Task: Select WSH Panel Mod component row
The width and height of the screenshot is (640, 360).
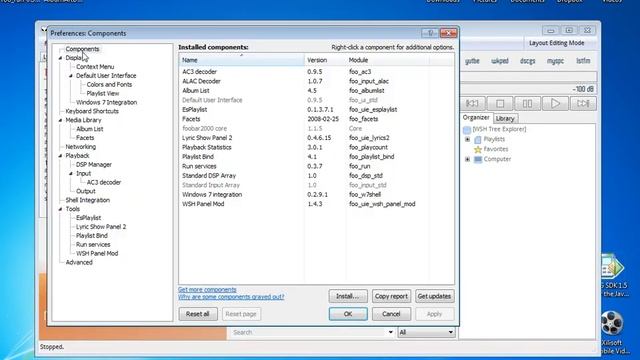Action: click(x=316, y=204)
